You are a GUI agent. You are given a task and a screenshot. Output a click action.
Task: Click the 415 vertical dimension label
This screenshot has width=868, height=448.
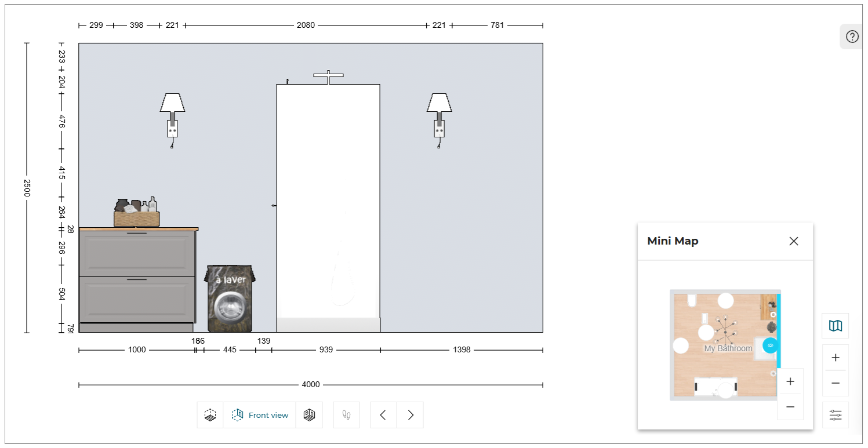click(61, 173)
